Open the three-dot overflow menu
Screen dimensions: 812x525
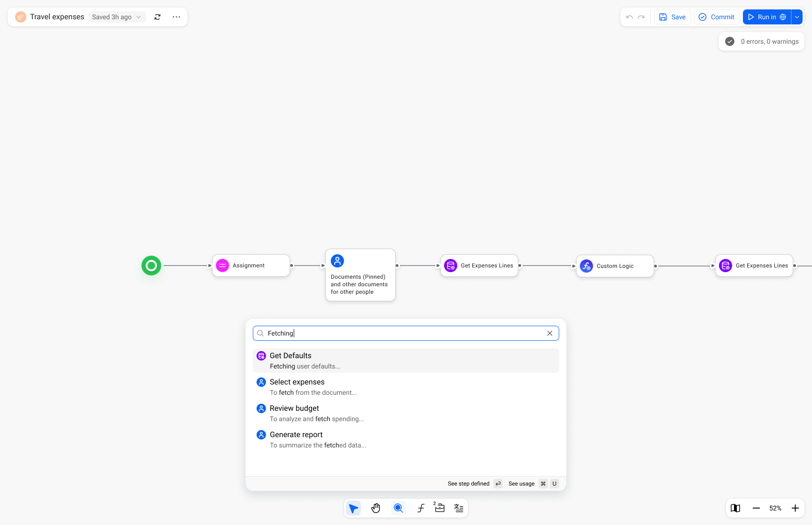(x=176, y=16)
